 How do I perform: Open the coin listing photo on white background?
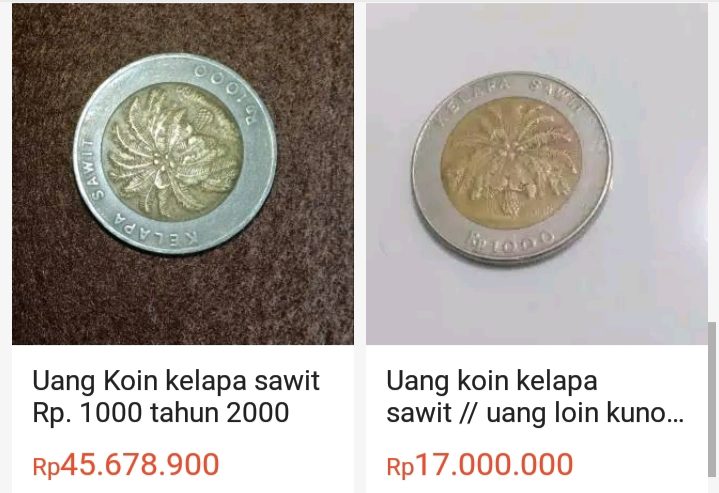[x=536, y=174]
